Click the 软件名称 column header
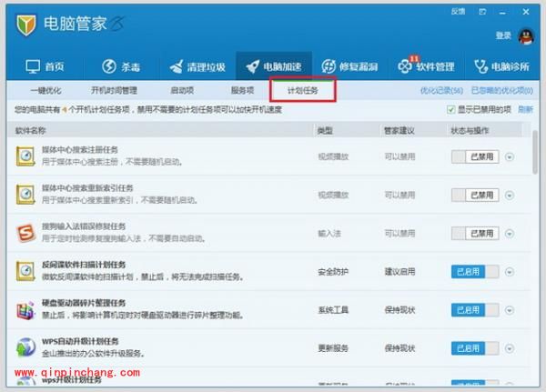This screenshot has width=546, height=392. [x=30, y=131]
